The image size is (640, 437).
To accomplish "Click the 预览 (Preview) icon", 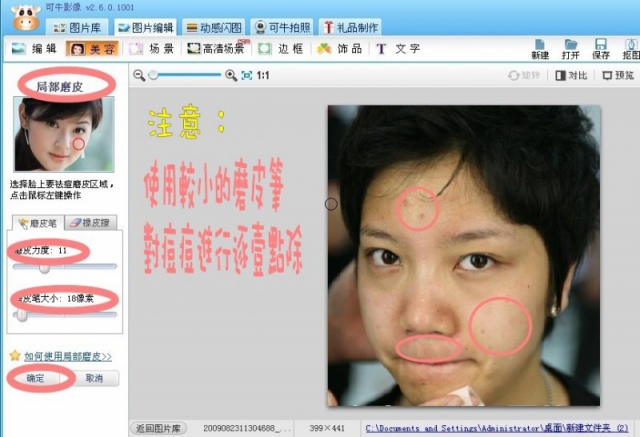I will 618,75.
